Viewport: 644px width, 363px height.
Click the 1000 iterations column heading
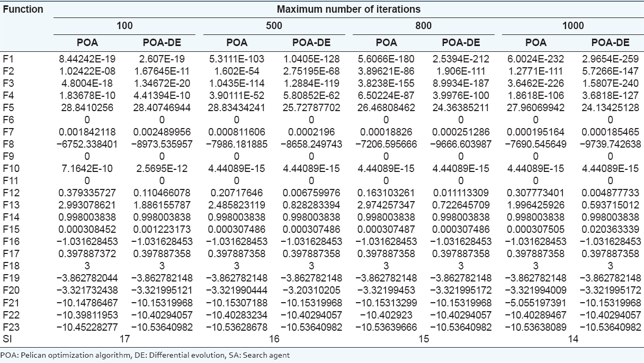[573, 25]
